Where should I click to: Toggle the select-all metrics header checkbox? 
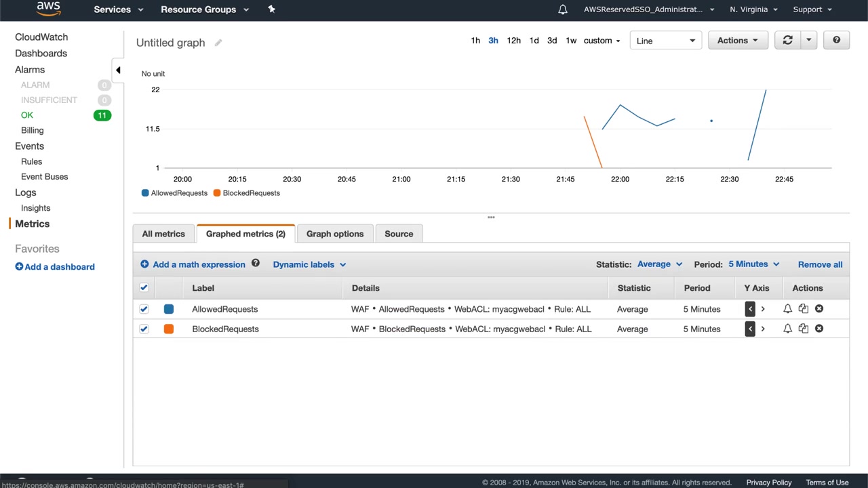(144, 288)
